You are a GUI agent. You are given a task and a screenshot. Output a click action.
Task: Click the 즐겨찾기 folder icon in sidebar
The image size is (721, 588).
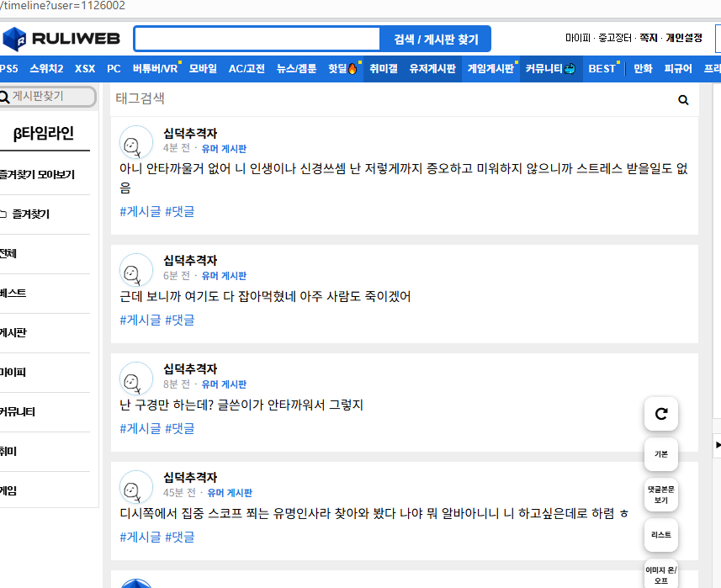coord(4,215)
